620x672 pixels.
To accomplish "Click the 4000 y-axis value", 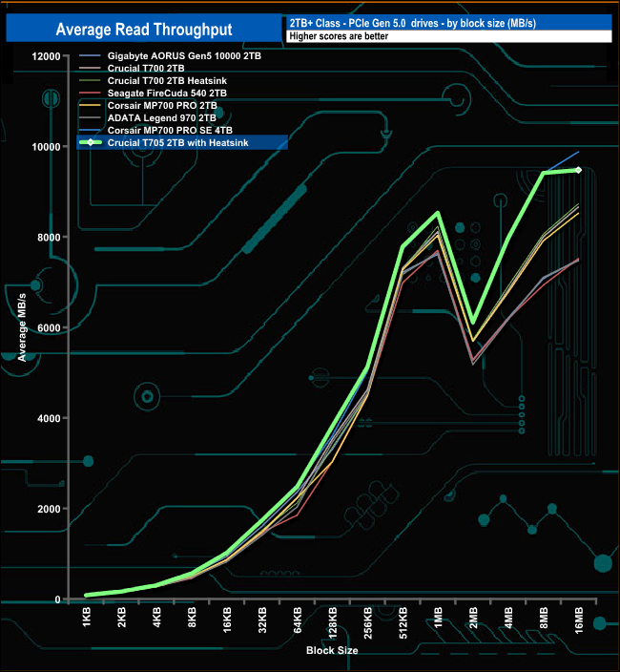I will point(49,418).
